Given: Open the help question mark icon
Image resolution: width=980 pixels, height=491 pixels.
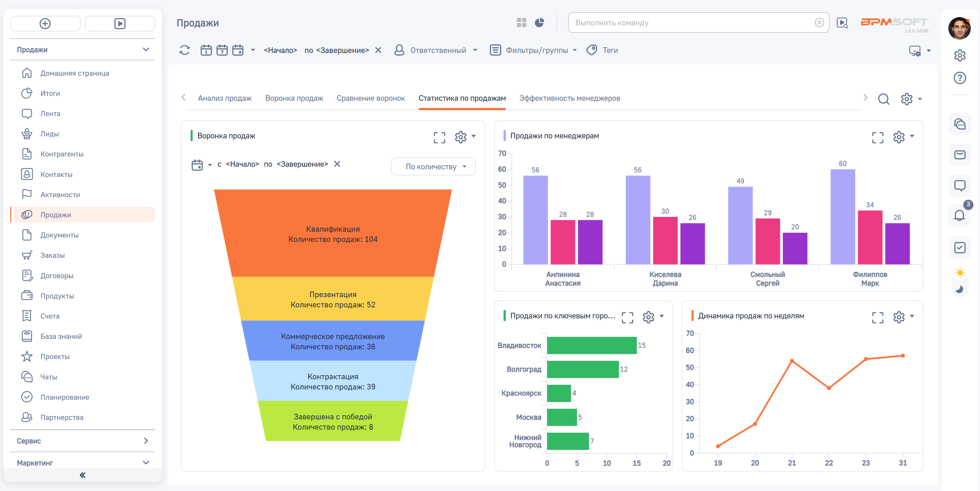Looking at the screenshot, I should pos(960,78).
